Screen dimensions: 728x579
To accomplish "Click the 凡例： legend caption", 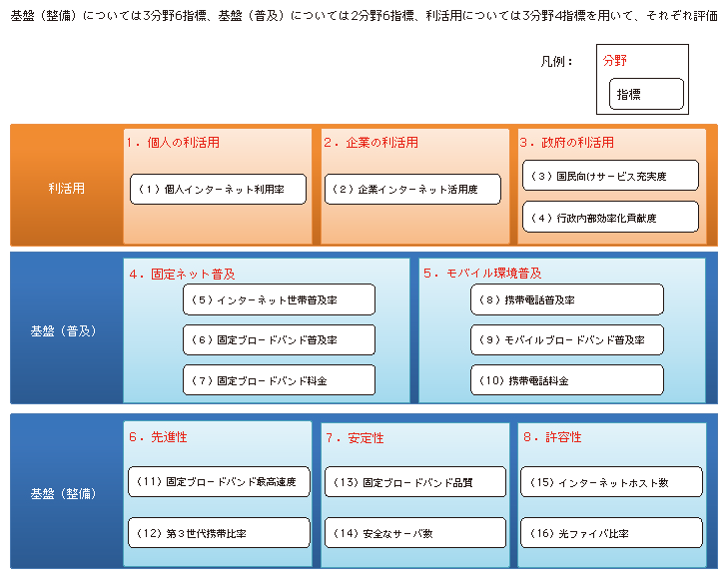I will pyautogui.click(x=556, y=61).
